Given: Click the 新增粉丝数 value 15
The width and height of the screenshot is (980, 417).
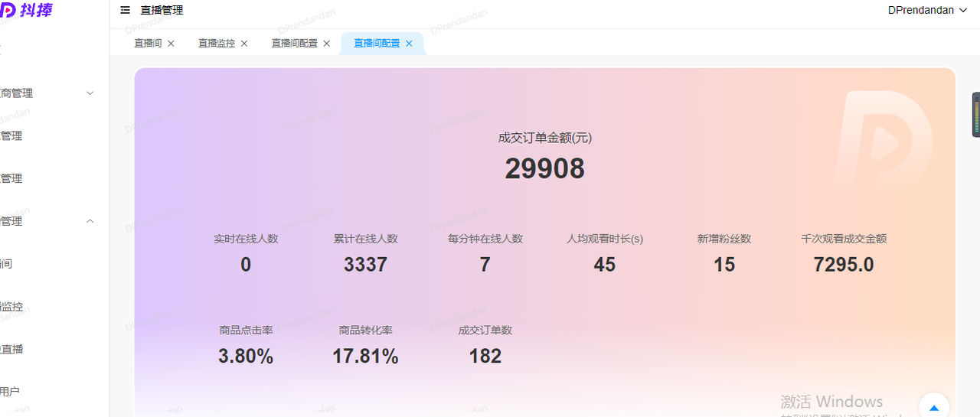Looking at the screenshot, I should tap(724, 265).
